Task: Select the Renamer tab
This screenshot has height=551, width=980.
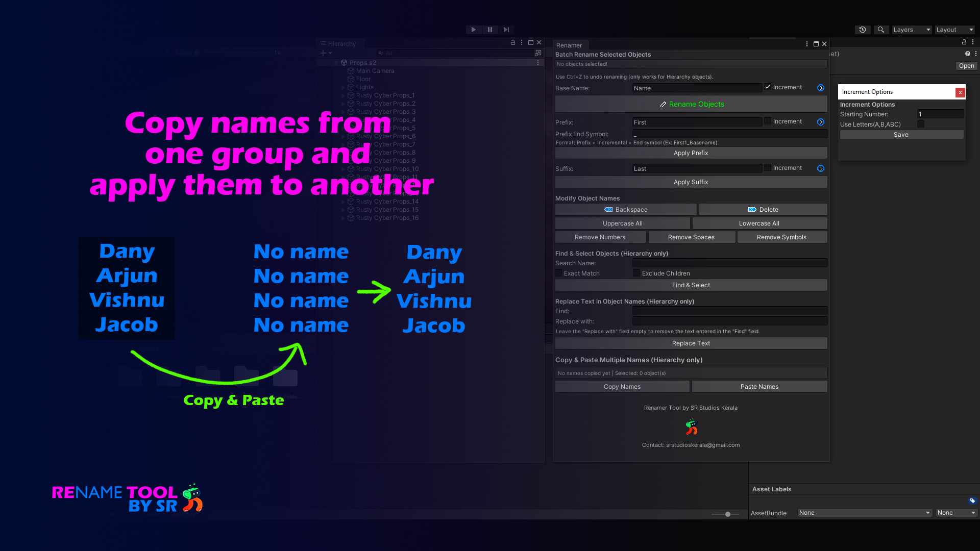Action: pos(570,45)
